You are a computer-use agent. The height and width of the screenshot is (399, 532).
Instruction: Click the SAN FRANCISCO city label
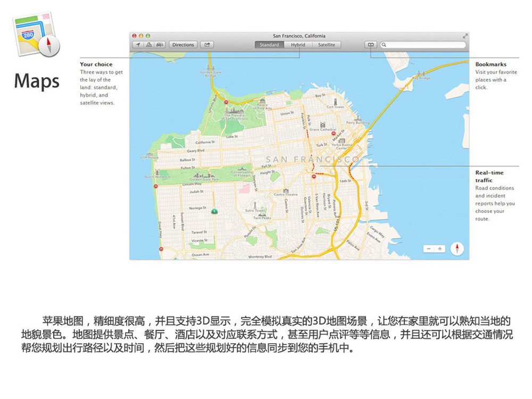pyautogui.click(x=312, y=160)
